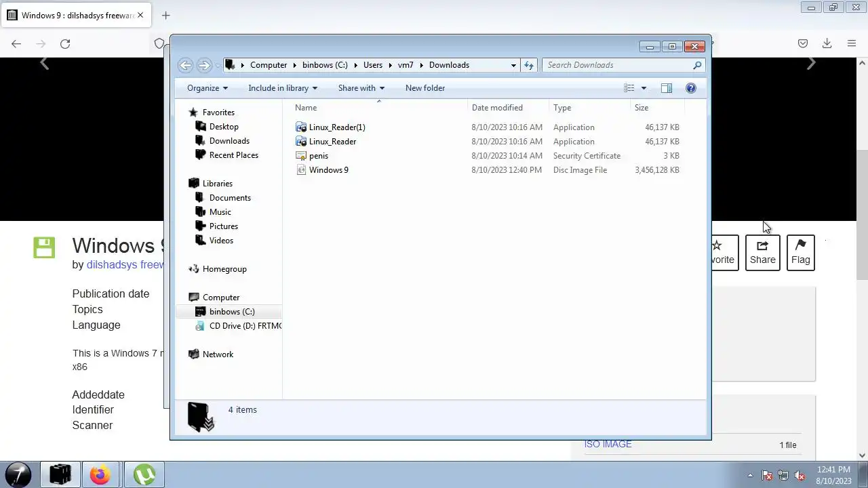Switch to the Windows 9 dilshadsys browser tab
This screenshot has width=868, height=488.
coord(75,15)
